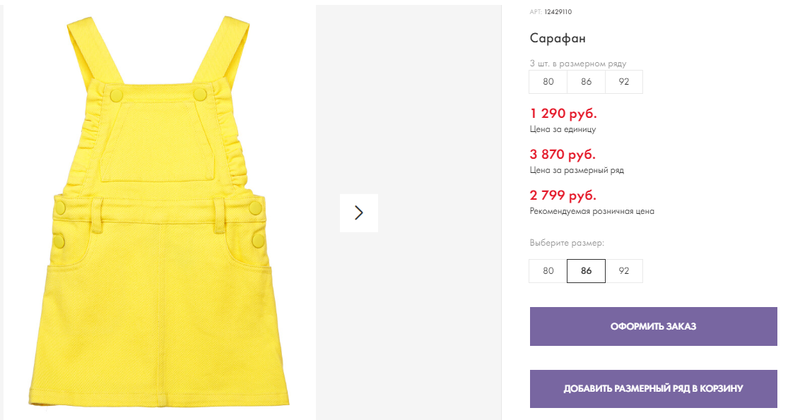
Task: Click the Цена за единицу label
Action: pyautogui.click(x=562, y=129)
